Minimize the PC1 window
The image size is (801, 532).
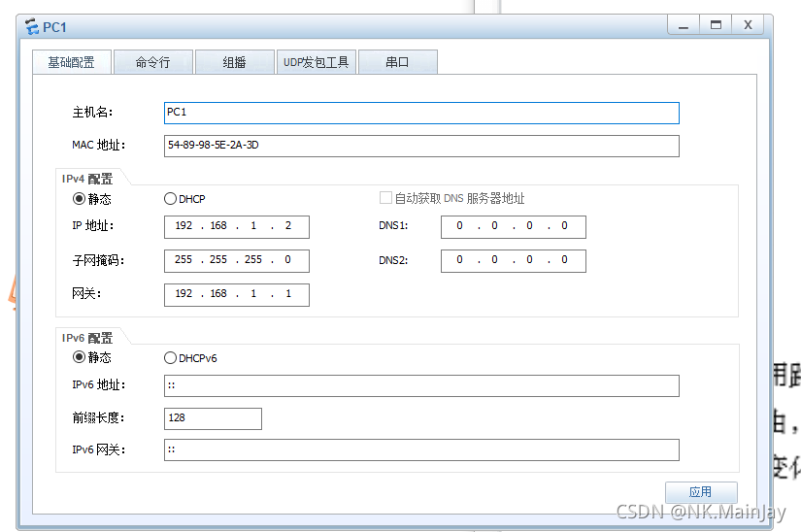pyautogui.click(x=684, y=25)
